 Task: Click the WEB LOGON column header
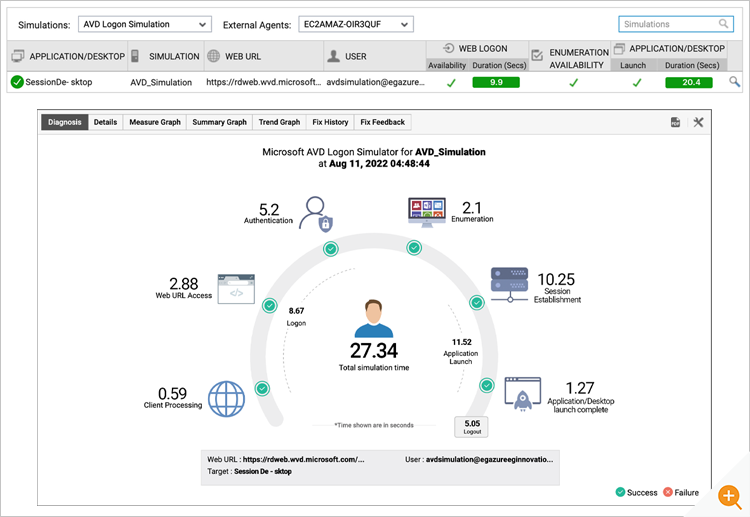pos(477,48)
